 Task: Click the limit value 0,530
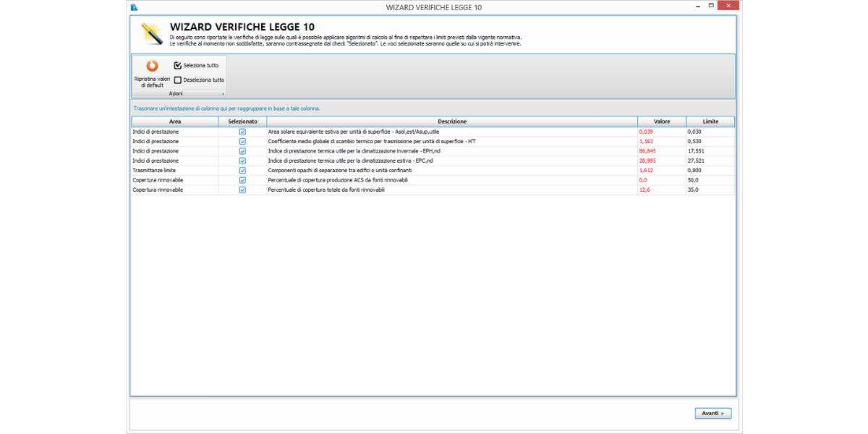[x=694, y=142]
